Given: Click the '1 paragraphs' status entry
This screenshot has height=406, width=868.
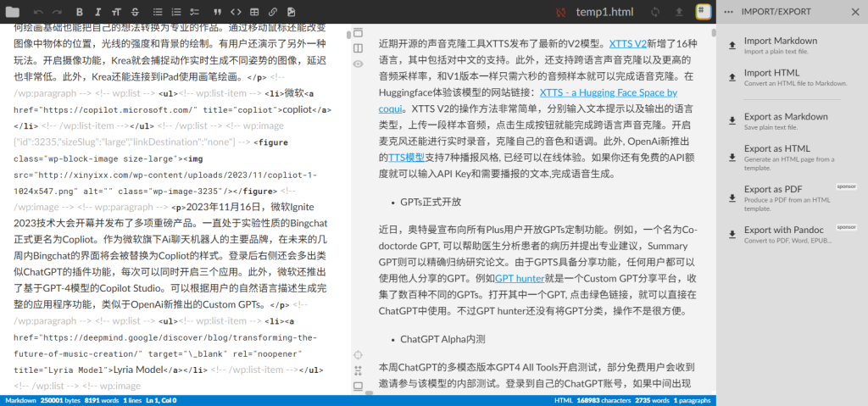Looking at the screenshot, I should (x=692, y=400).
